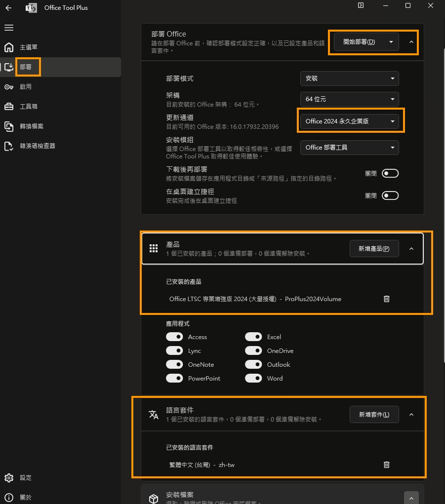Screen dimensions: 445x504
Task: Click the deploy icon beside 部署
Action: click(x=9, y=67)
